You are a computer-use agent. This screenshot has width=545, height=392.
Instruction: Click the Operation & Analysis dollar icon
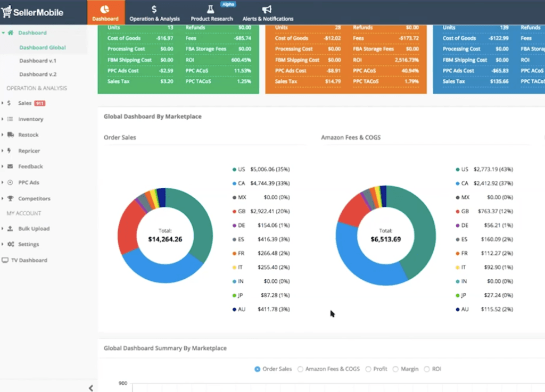154,9
